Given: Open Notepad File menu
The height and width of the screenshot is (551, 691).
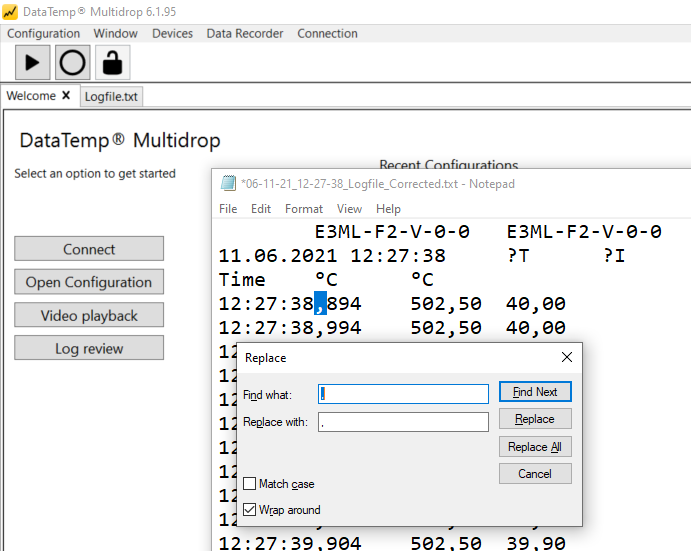Looking at the screenshot, I should click(228, 208).
